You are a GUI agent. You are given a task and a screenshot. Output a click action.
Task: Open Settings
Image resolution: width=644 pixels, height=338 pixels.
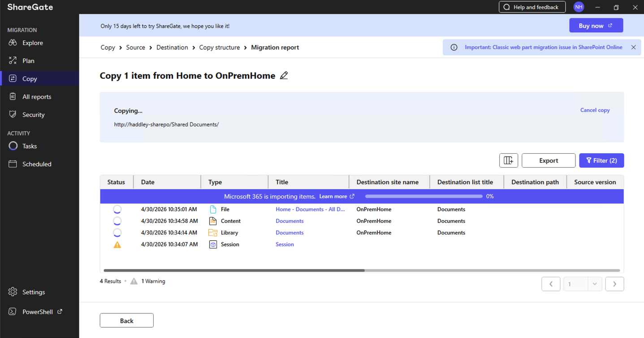[x=39, y=292]
